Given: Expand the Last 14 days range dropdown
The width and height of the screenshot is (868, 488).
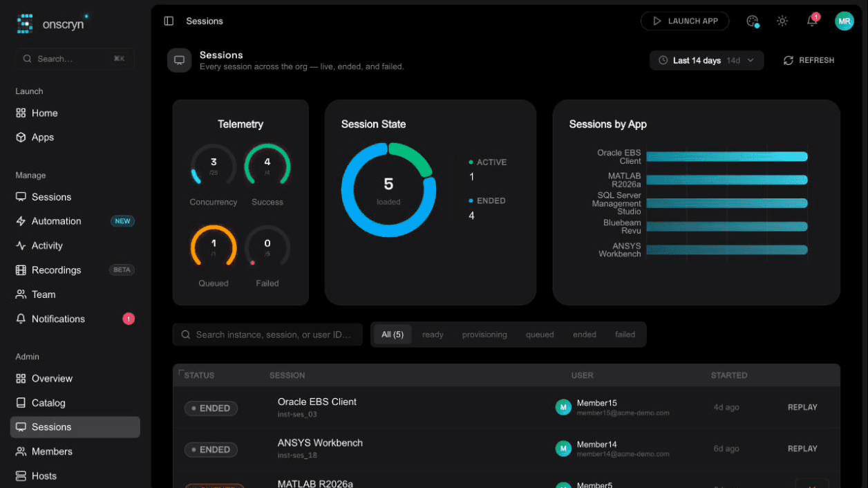Looking at the screenshot, I should (706, 61).
